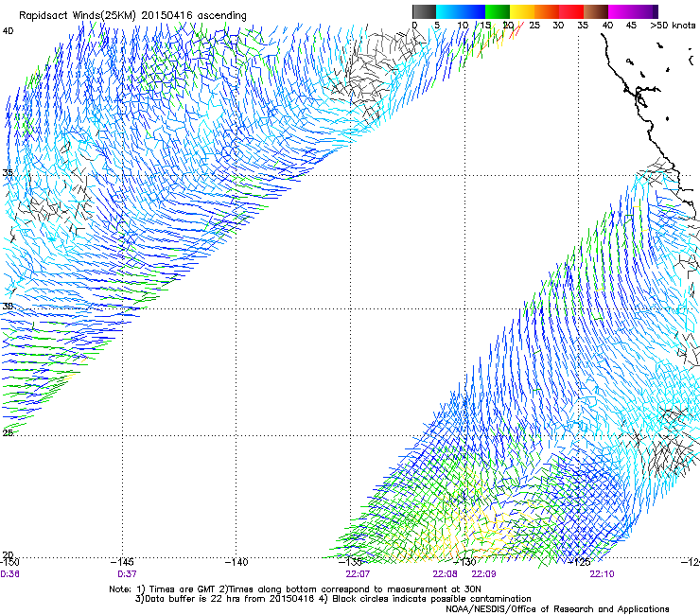700x615 pixels.
Task: Click the purple time label '22:09'
Action: coord(483,574)
